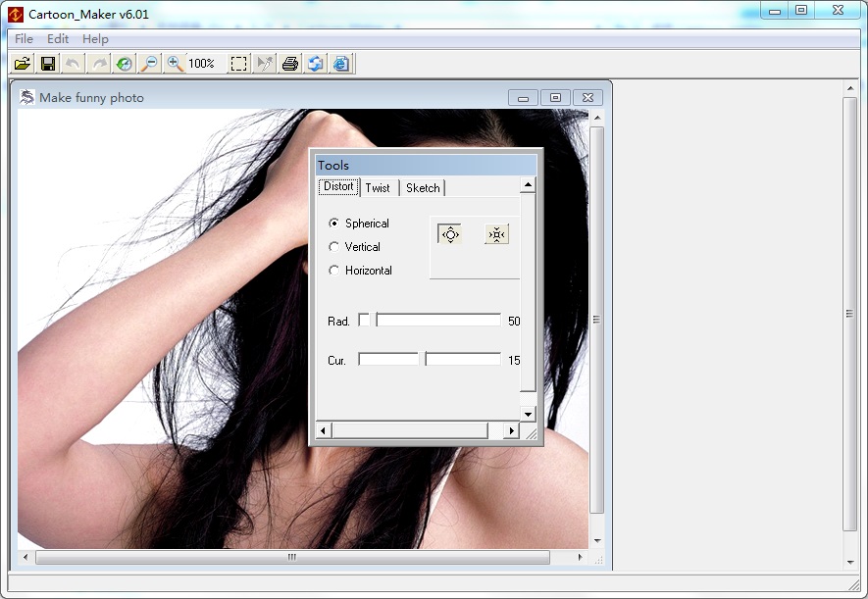The height and width of the screenshot is (599, 868).
Task: Click the Internet Explorer web page icon
Action: tap(341, 64)
